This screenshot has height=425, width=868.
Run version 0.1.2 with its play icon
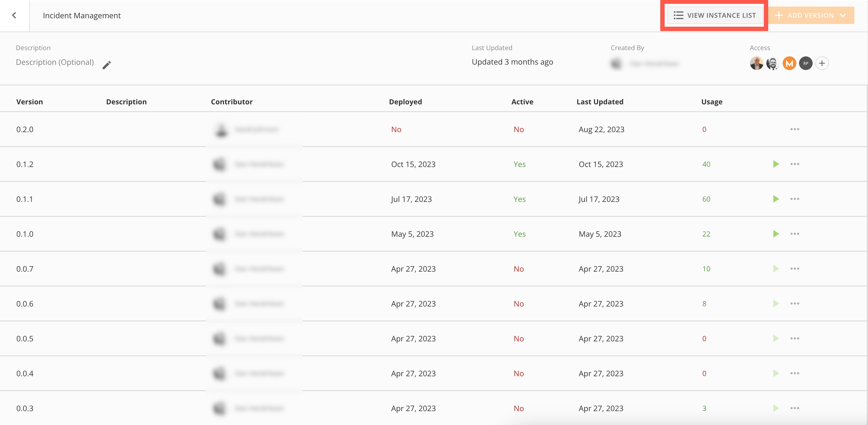(776, 164)
